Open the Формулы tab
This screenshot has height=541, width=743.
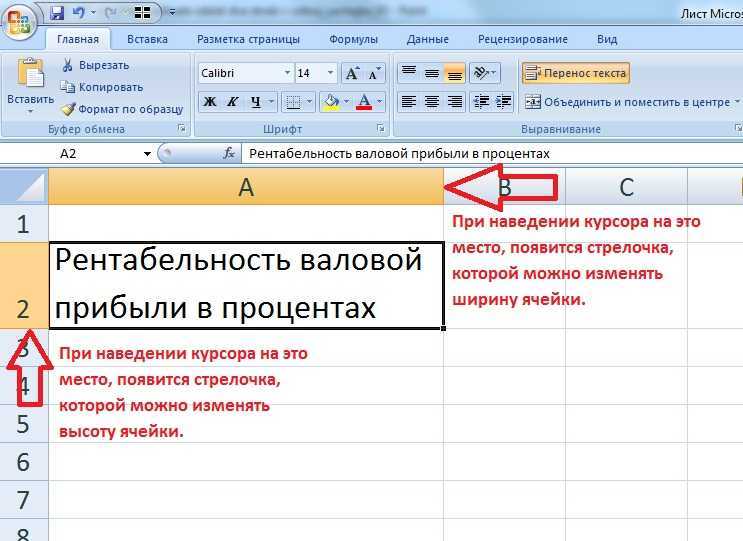[x=353, y=39]
